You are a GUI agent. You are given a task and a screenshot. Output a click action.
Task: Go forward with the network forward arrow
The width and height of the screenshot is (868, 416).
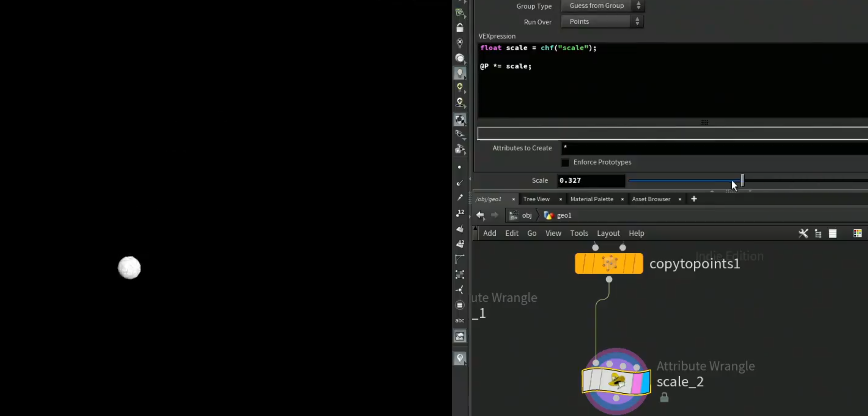pyautogui.click(x=494, y=215)
